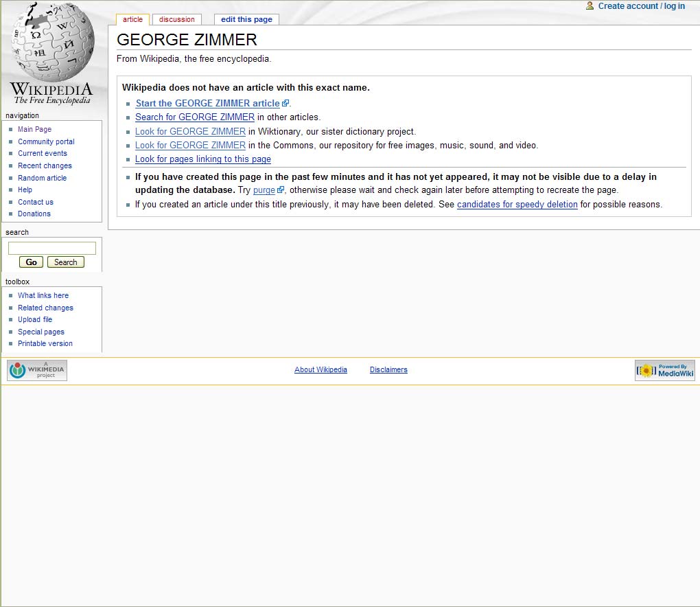Open Disclaimers footer link
700x607 pixels.
388,369
